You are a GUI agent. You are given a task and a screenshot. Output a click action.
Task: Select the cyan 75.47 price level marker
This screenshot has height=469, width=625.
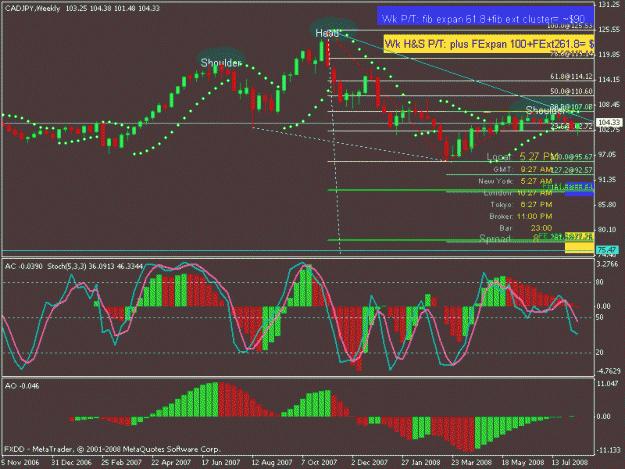[x=608, y=250]
